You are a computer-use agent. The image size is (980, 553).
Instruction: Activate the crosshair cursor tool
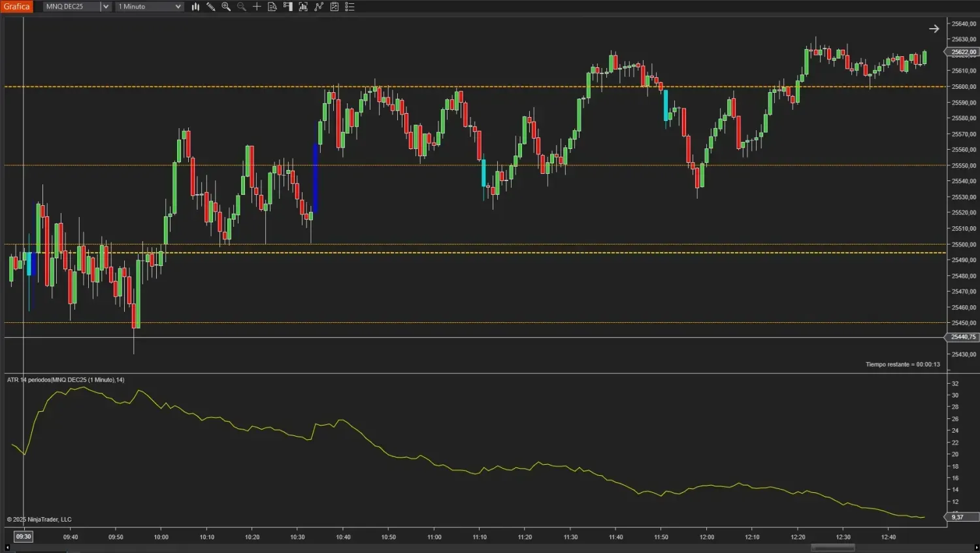[257, 7]
